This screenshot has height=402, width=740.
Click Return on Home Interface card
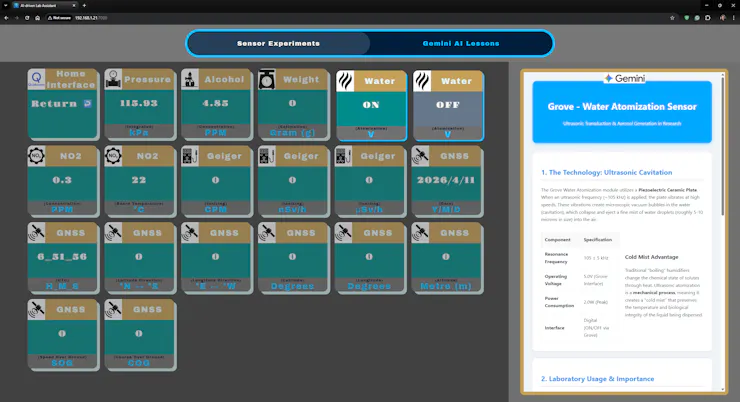click(x=61, y=104)
